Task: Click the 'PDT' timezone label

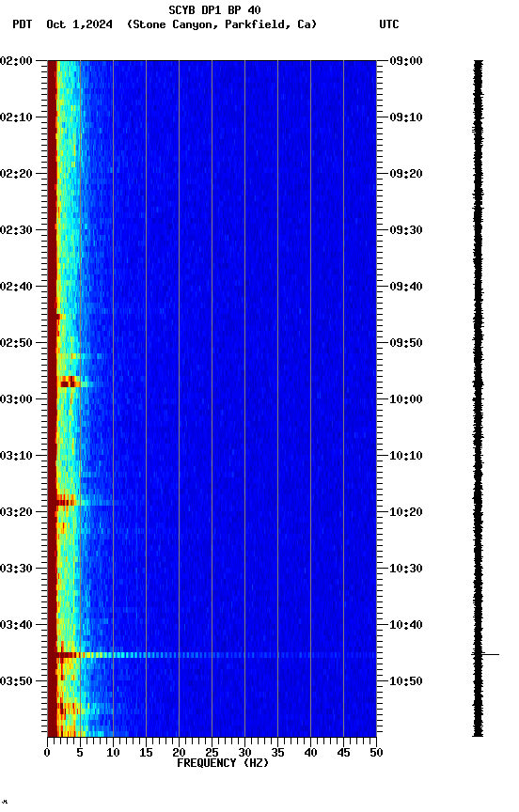Action: (x=22, y=24)
